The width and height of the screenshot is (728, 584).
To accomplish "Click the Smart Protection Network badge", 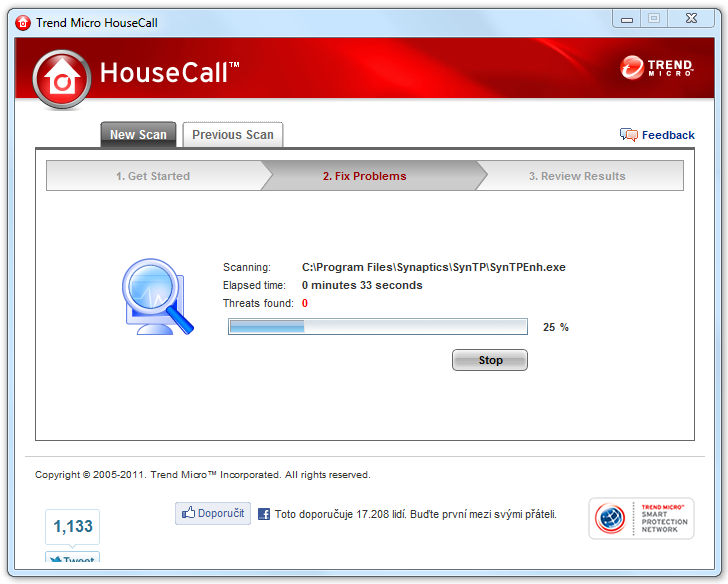I will pos(641,519).
